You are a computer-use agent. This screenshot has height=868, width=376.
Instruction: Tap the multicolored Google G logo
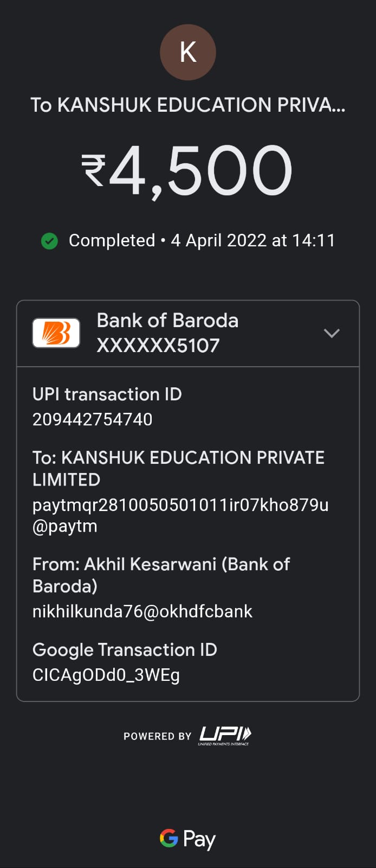pos(168,838)
